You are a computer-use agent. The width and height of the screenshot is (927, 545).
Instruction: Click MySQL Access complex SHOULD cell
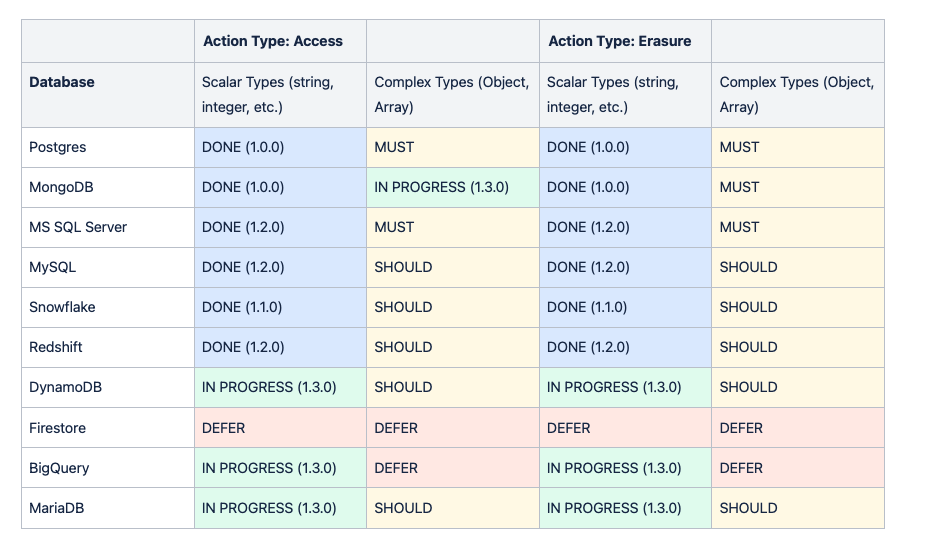[x=453, y=267]
